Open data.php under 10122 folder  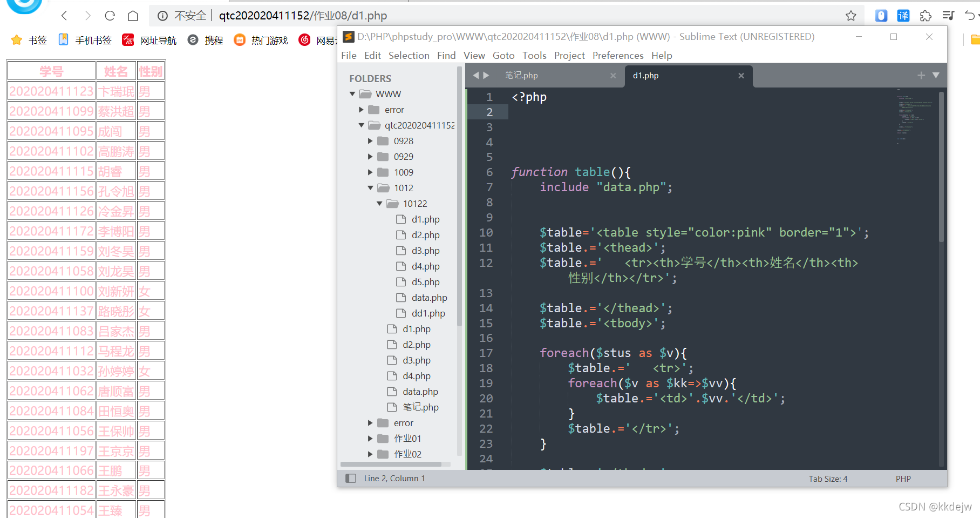click(x=429, y=298)
